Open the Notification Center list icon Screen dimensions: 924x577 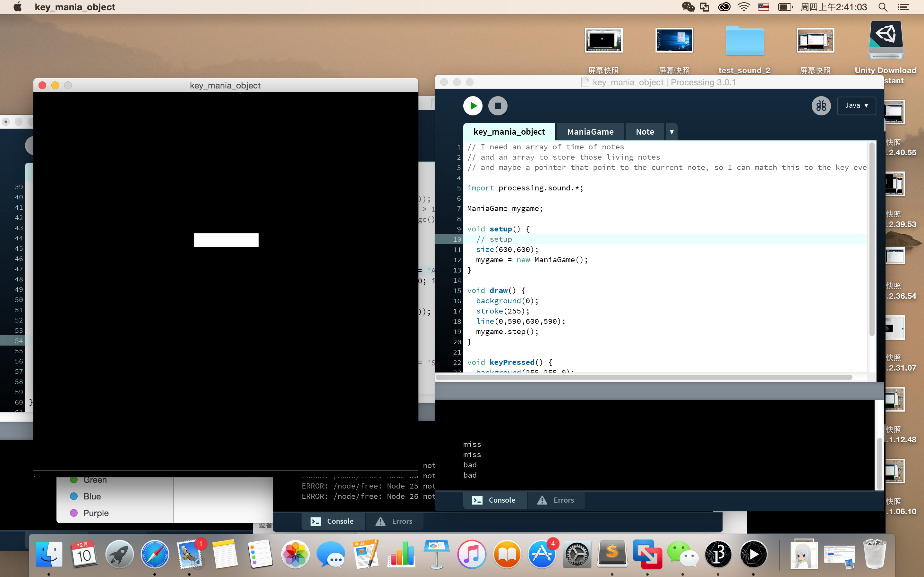(903, 7)
